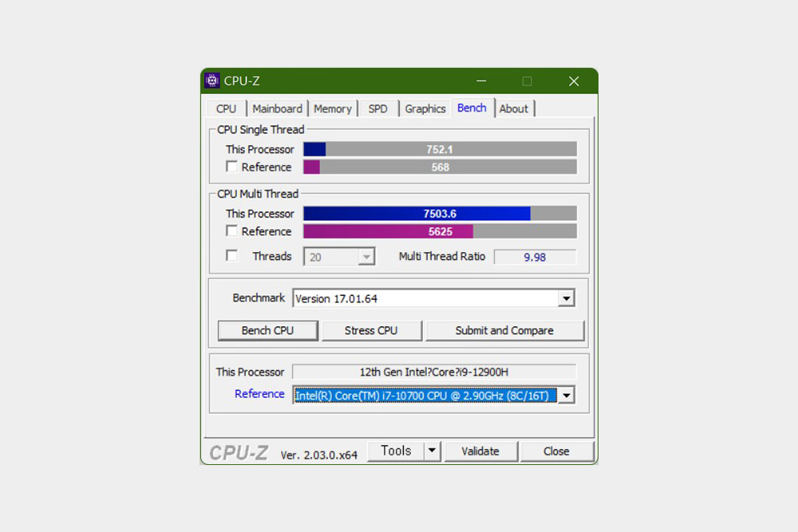Click the CPU-Z app icon in title bar
The image size is (798, 532).
(212, 81)
